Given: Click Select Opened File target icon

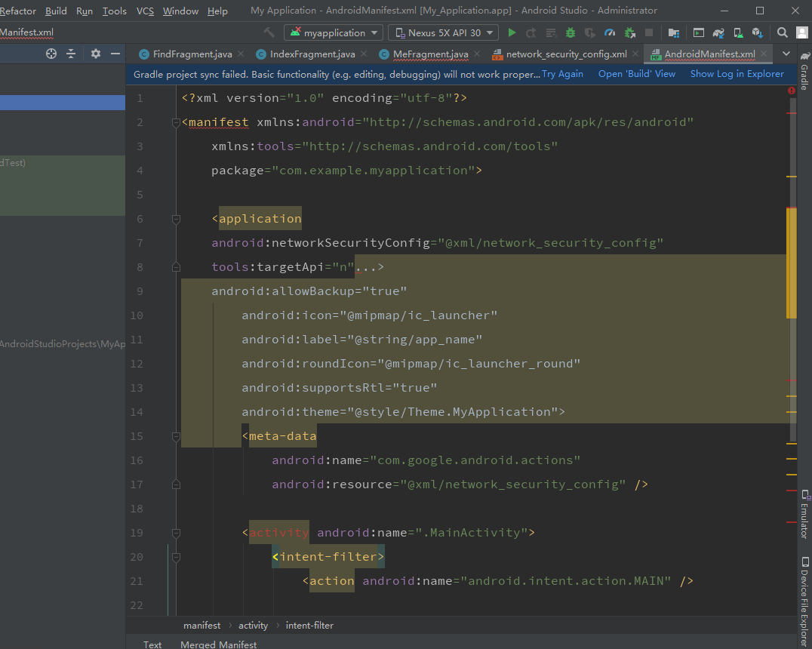Looking at the screenshot, I should (x=51, y=54).
